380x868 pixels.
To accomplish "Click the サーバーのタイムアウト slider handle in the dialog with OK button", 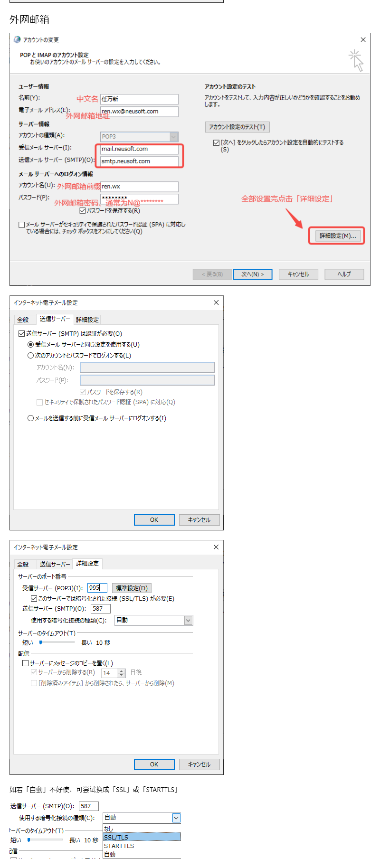I will point(41,642).
